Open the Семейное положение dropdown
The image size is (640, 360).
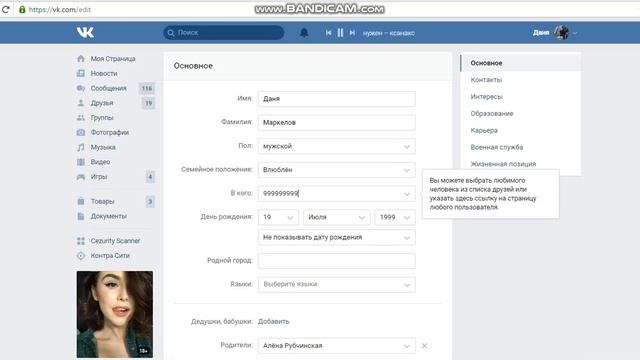pyautogui.click(x=337, y=170)
